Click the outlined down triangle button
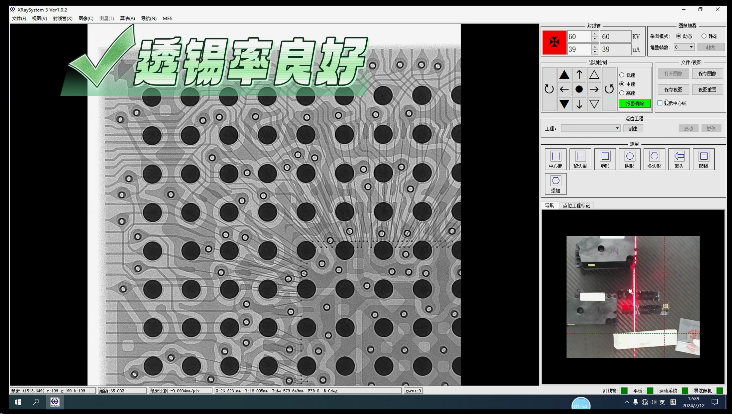Image resolution: width=732 pixels, height=414 pixels. (594, 104)
